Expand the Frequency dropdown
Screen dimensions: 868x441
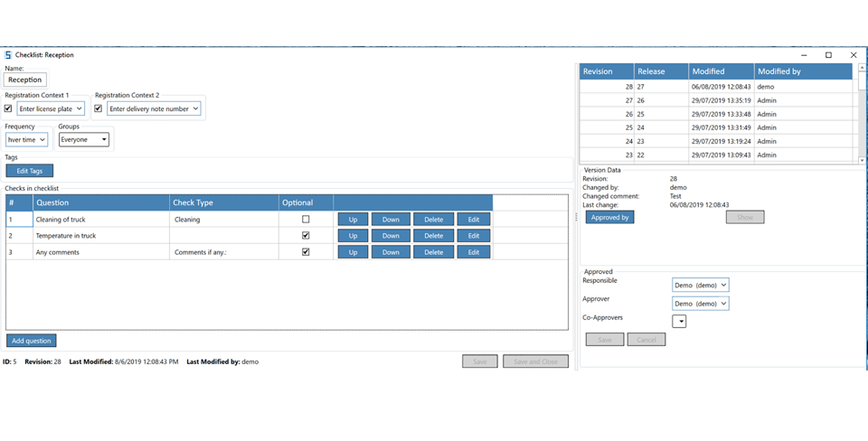pyautogui.click(x=26, y=140)
